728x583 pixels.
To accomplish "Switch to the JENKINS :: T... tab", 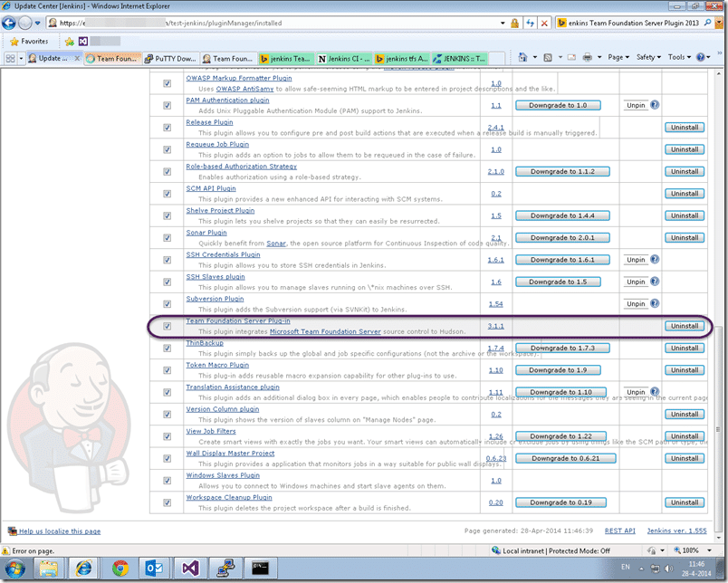I will tap(459, 59).
